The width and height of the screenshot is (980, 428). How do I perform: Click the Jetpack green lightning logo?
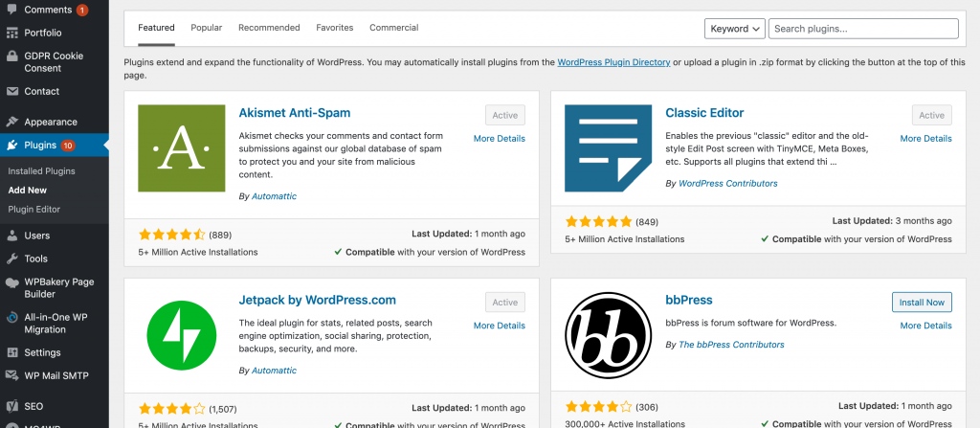pos(181,335)
